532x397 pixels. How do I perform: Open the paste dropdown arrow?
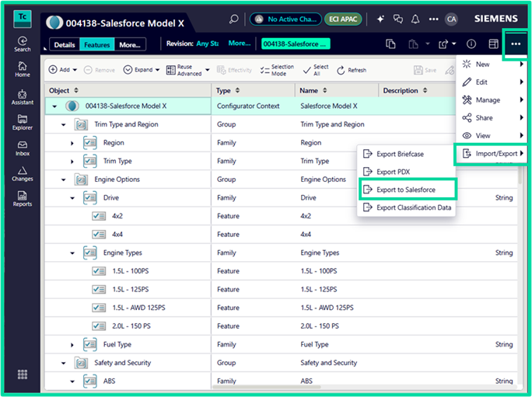tap(428, 44)
